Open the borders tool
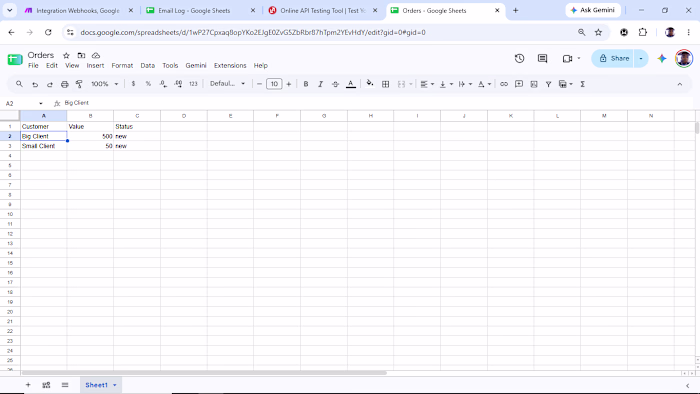The height and width of the screenshot is (394, 700). tap(385, 84)
